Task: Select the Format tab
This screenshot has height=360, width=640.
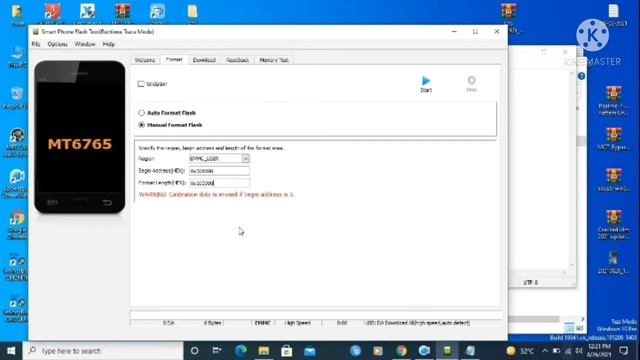Action: (174, 60)
